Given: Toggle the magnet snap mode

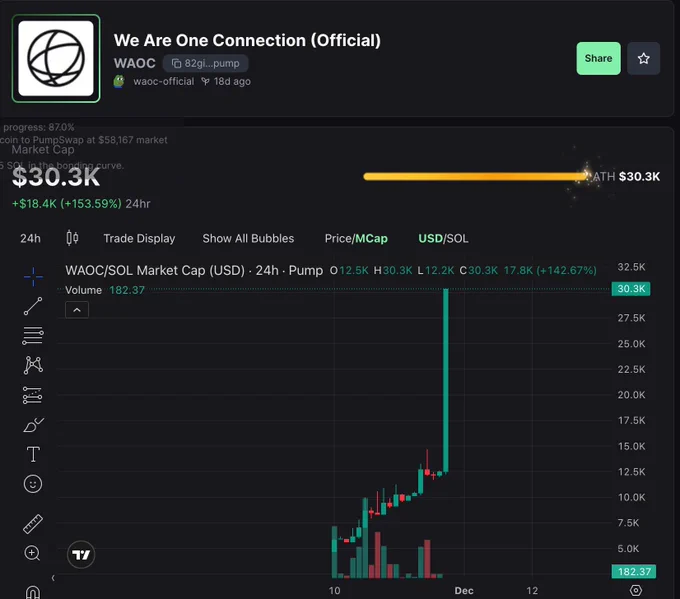Looking at the screenshot, I should tap(33, 592).
